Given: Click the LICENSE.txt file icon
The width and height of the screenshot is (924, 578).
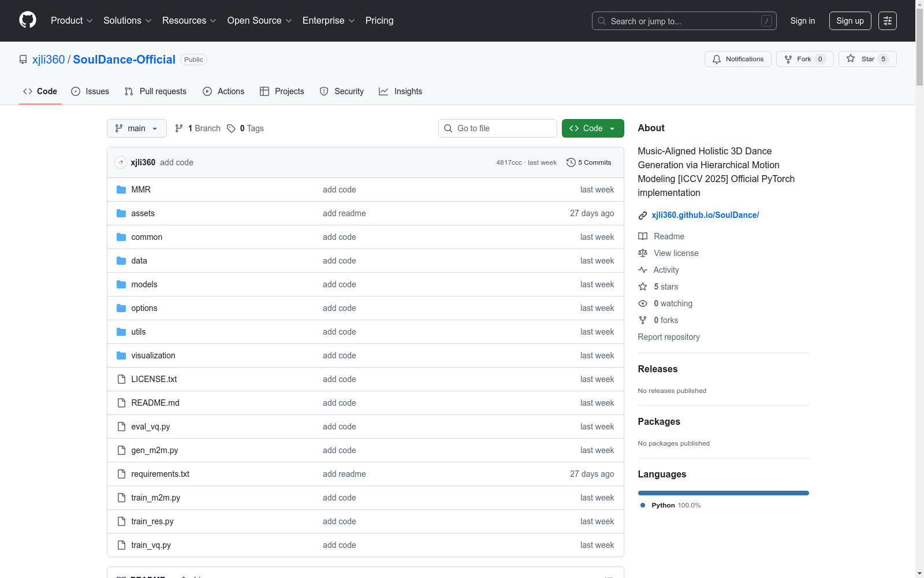Looking at the screenshot, I should coord(121,379).
